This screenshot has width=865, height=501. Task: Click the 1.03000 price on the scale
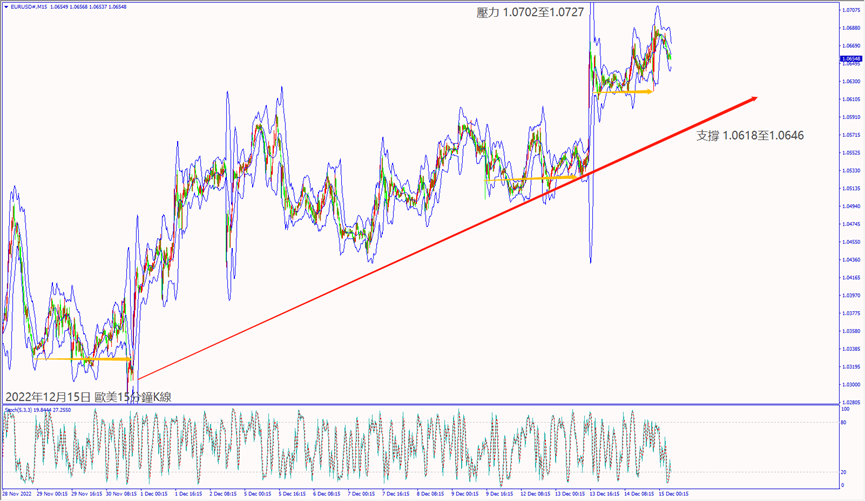[851, 384]
